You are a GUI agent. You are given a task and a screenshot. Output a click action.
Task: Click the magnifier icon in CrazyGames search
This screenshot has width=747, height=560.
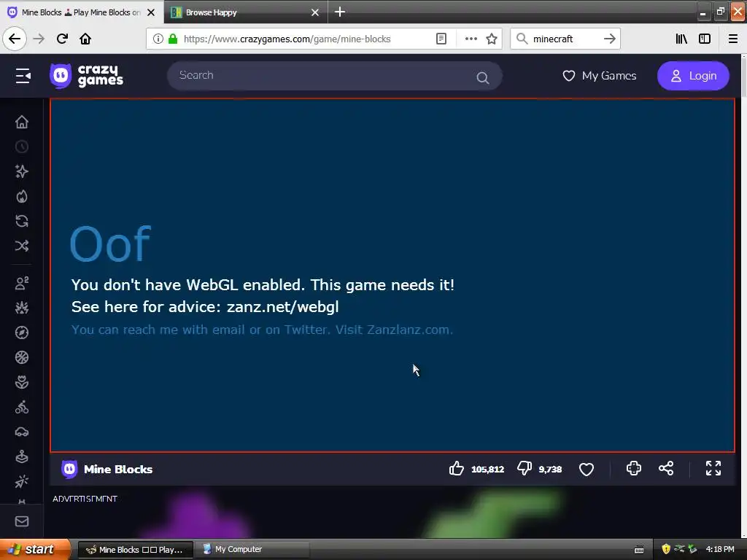[x=483, y=77]
